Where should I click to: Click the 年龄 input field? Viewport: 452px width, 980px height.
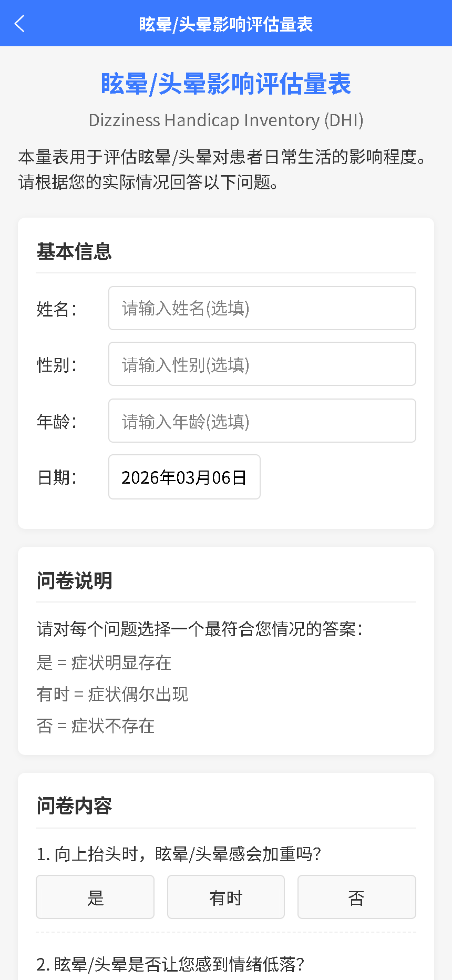click(x=262, y=421)
